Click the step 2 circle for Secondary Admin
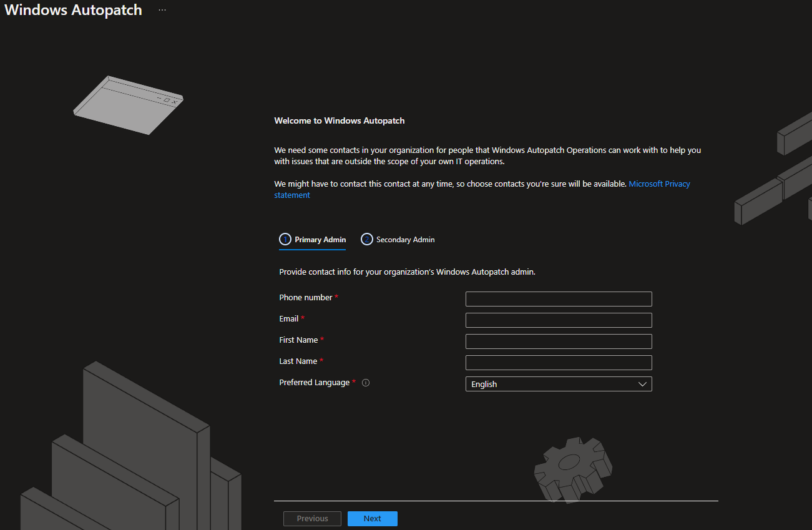This screenshot has width=812, height=530. [x=367, y=240]
